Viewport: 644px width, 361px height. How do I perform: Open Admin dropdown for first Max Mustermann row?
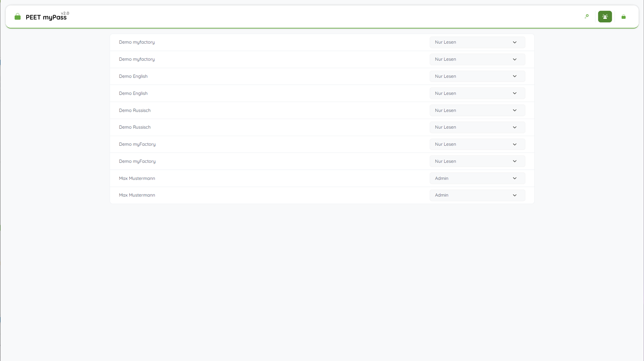pyautogui.click(x=477, y=178)
